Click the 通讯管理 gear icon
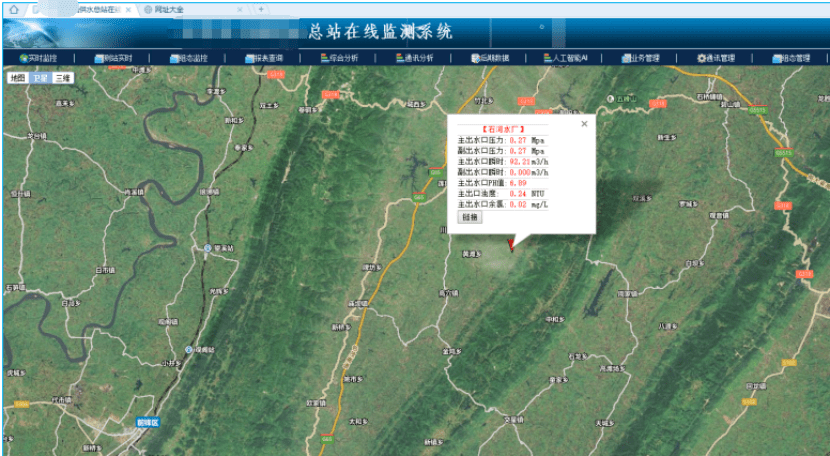Screen dimensions: 830x456 point(701,59)
